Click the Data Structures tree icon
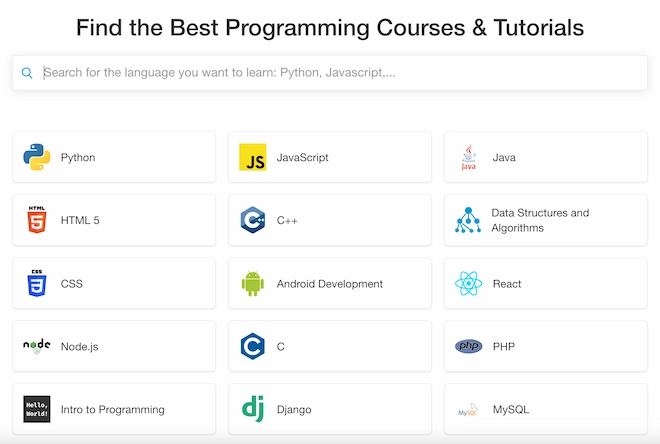Image resolution: width=660 pixels, height=444 pixels. (468, 220)
